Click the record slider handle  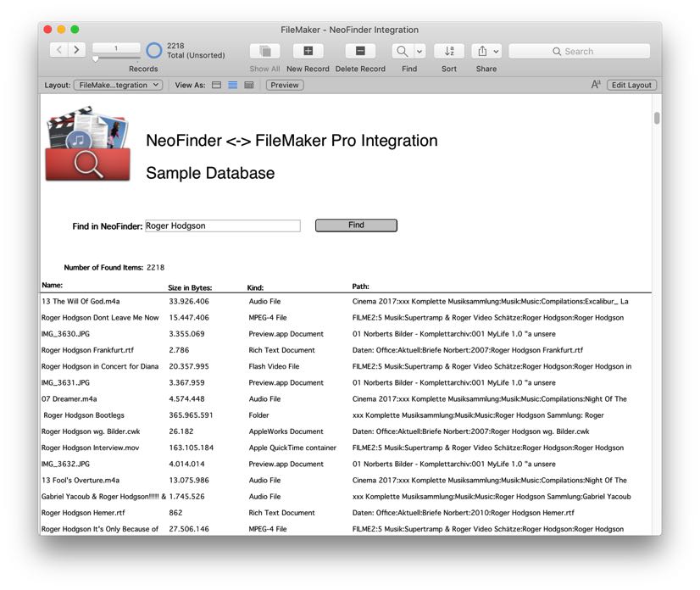click(x=96, y=59)
